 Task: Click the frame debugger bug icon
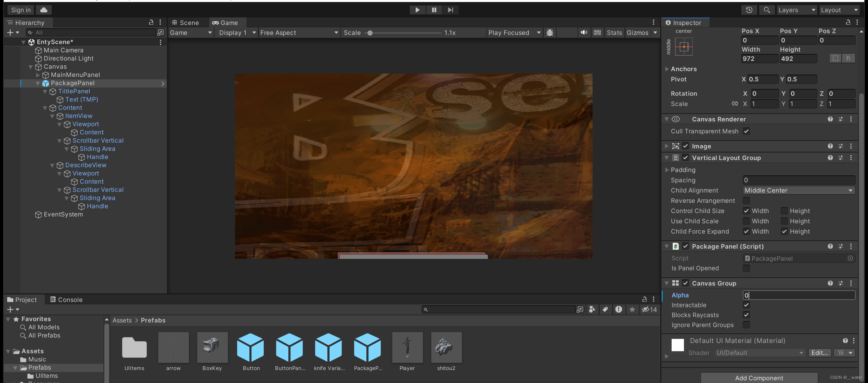pyautogui.click(x=550, y=32)
